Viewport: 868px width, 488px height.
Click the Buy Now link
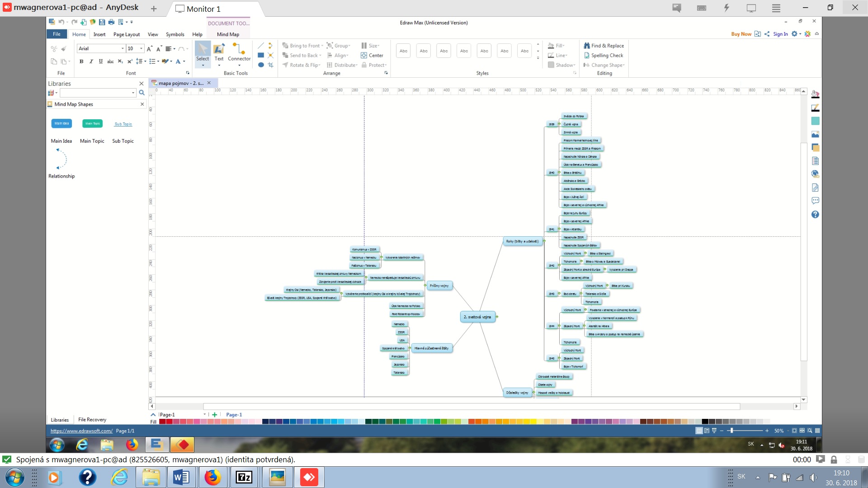coord(741,34)
